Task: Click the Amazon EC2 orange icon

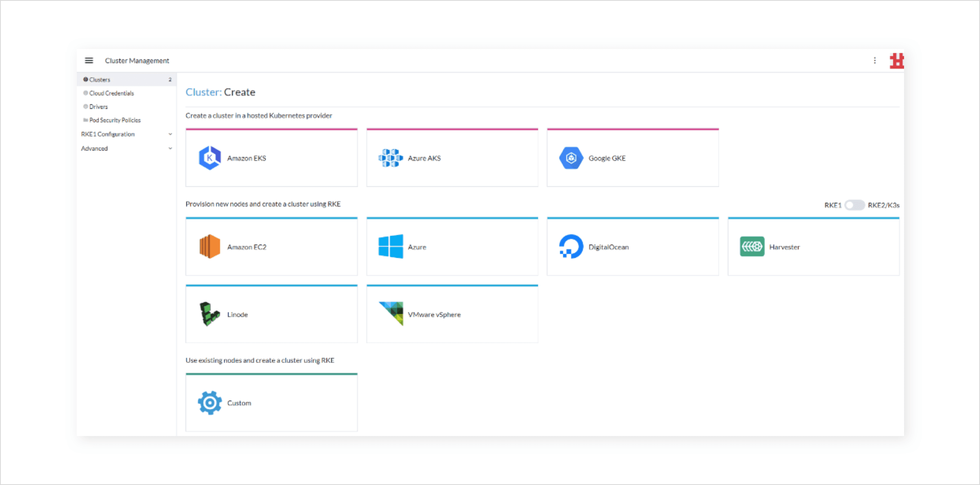Action: click(209, 247)
